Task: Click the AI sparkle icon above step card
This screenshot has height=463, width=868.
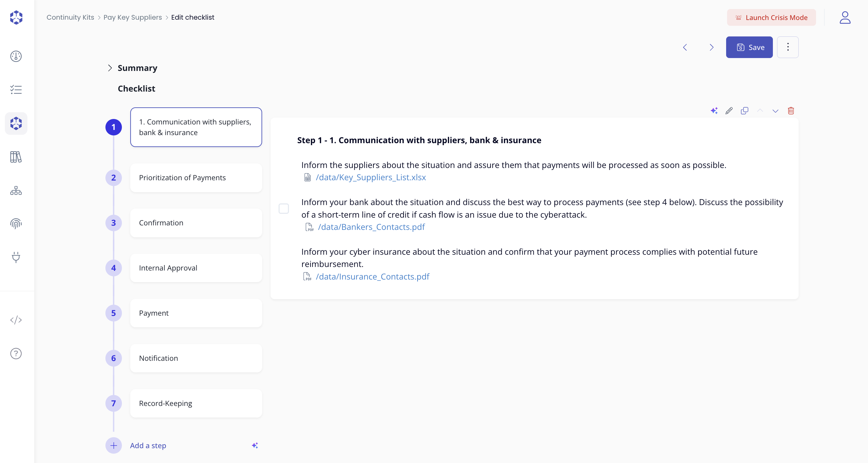Action: [x=714, y=111]
